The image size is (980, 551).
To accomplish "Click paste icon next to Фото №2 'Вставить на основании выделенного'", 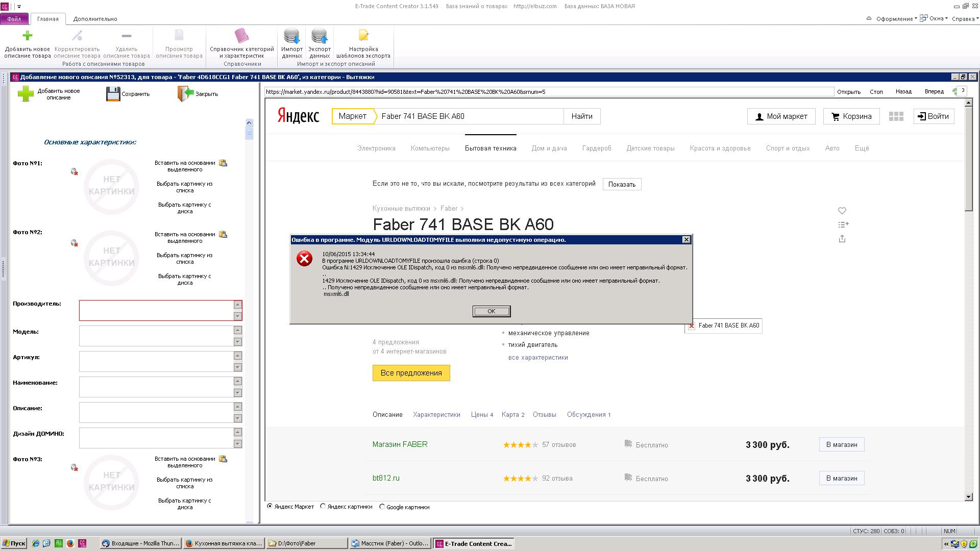I will coord(223,235).
